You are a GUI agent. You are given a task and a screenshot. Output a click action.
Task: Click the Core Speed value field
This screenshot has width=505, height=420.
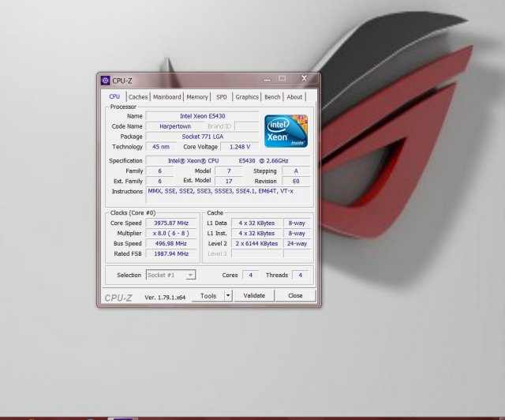coord(172,223)
